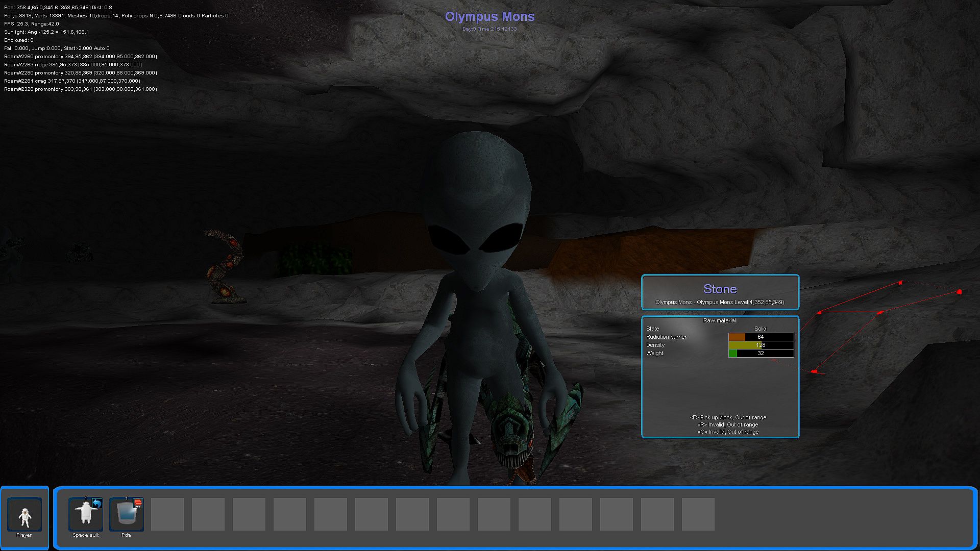Toggle the Pda OFF power switch
The image size is (980, 551).
(x=137, y=504)
